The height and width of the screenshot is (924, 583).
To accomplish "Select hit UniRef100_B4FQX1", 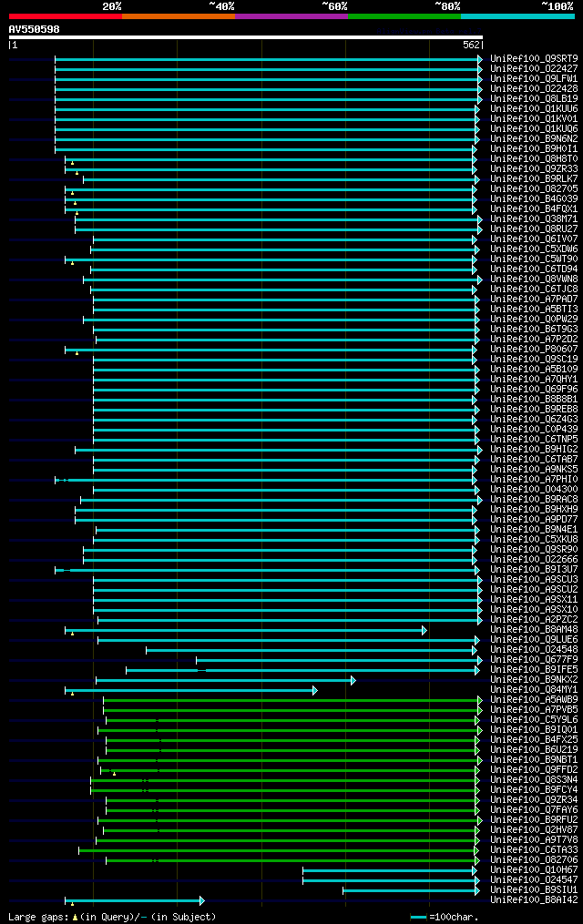I will pos(534,209).
